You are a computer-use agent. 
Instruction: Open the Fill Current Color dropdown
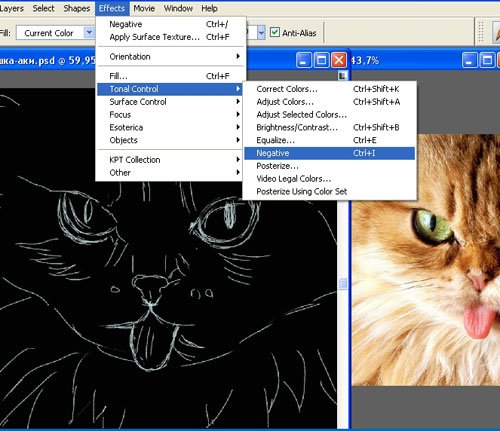[89, 33]
